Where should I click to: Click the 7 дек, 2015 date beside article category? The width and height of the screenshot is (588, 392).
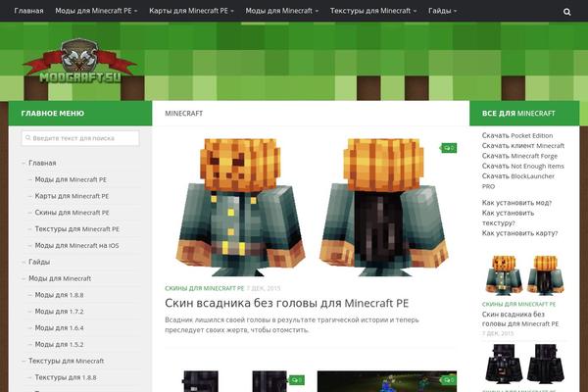[x=264, y=288]
